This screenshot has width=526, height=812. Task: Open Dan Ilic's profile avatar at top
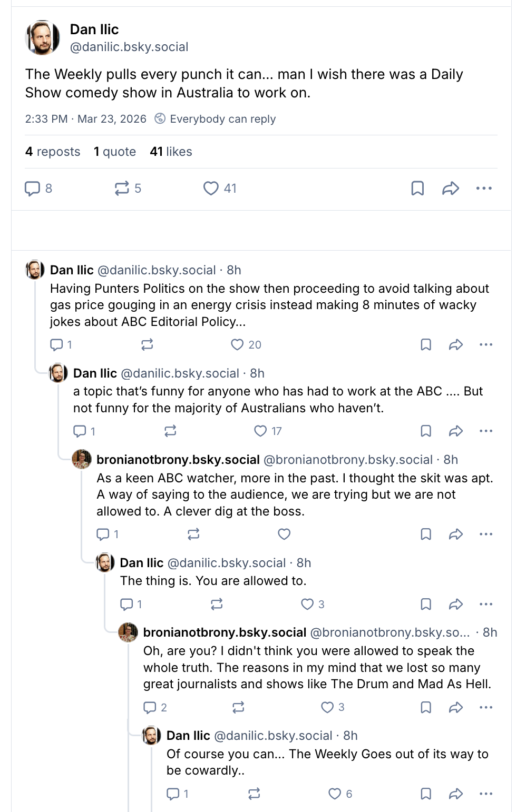[x=43, y=38]
